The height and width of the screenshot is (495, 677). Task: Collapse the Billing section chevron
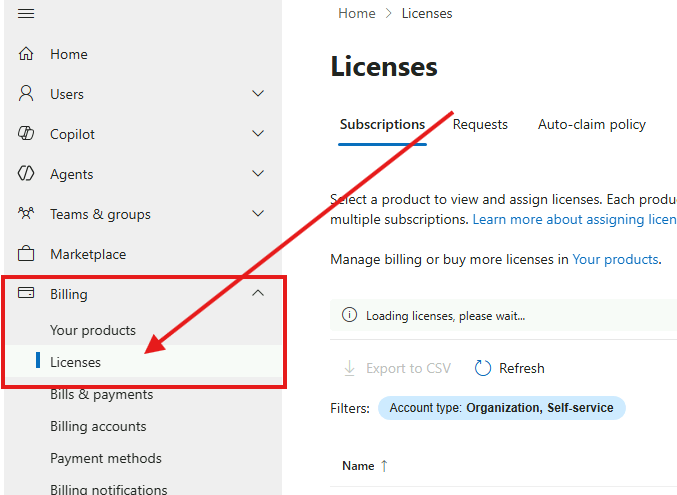(x=258, y=293)
